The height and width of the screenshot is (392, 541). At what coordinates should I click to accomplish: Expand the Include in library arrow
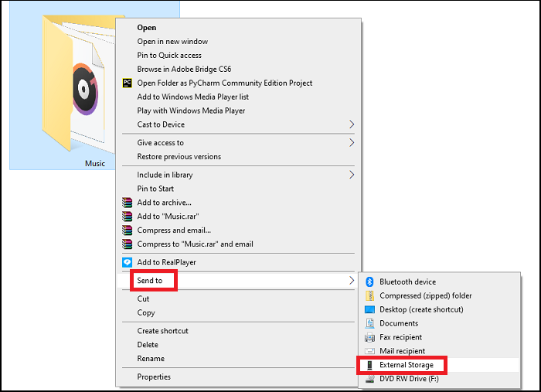[352, 175]
